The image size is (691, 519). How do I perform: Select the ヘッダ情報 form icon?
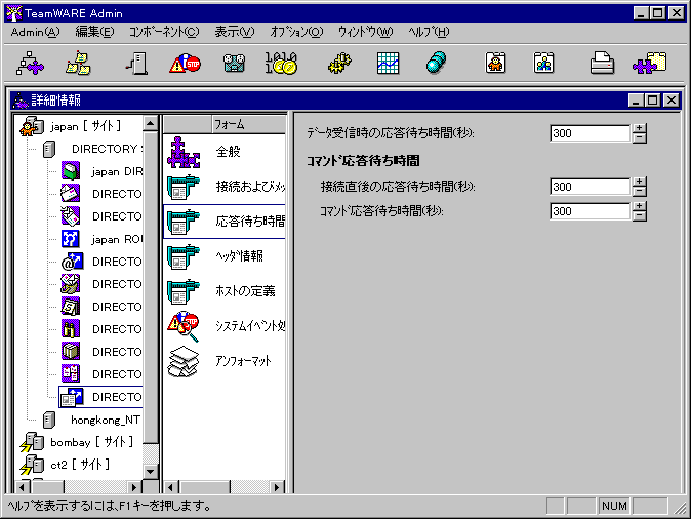tap(183, 256)
